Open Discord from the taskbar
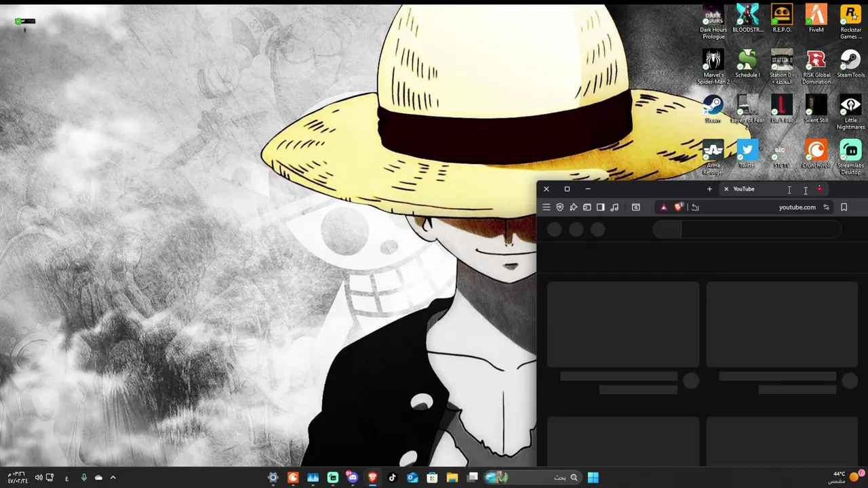Screen dimensions: 868x488 click(x=352, y=478)
